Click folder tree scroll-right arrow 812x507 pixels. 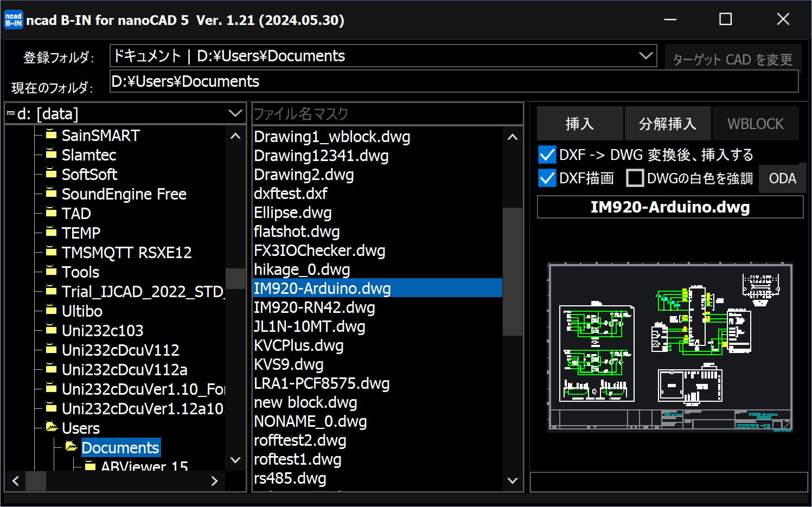(214, 480)
